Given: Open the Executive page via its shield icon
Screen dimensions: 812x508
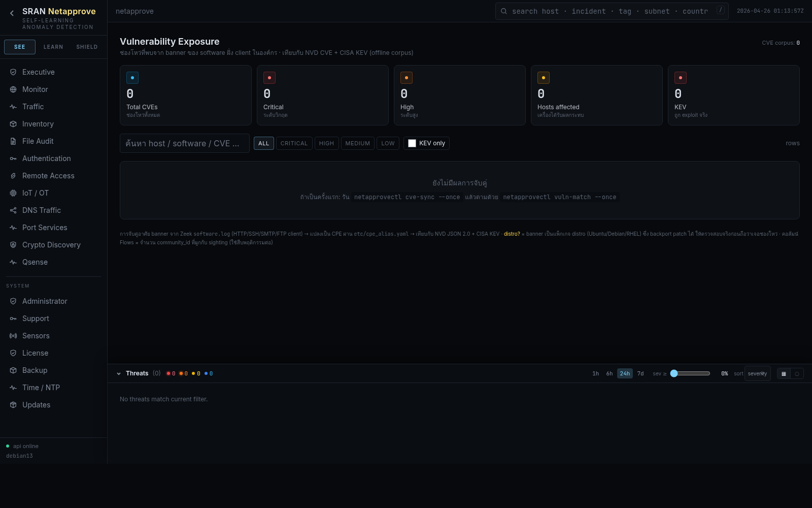Looking at the screenshot, I should click(x=13, y=72).
